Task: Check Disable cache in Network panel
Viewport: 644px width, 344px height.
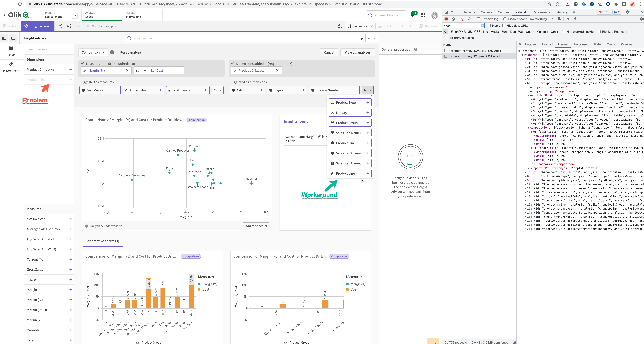Action: click(505, 19)
